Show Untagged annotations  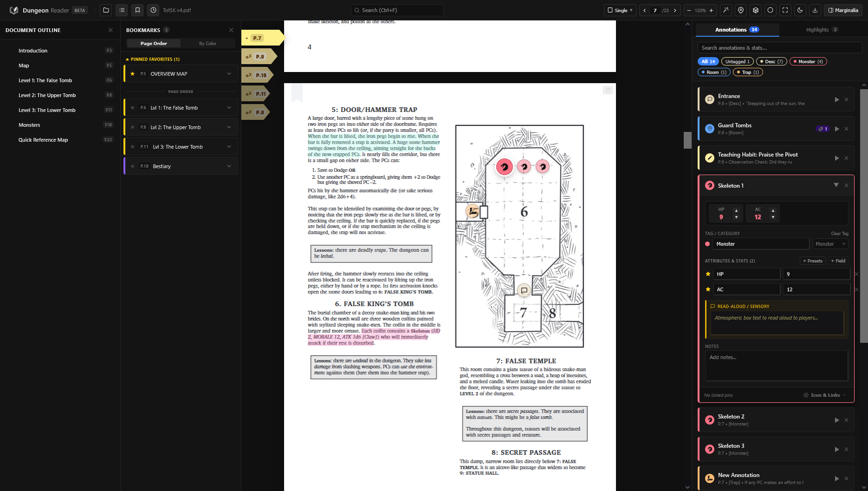point(738,61)
